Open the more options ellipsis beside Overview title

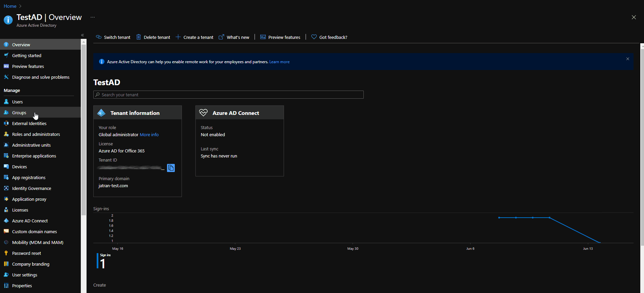click(x=93, y=17)
